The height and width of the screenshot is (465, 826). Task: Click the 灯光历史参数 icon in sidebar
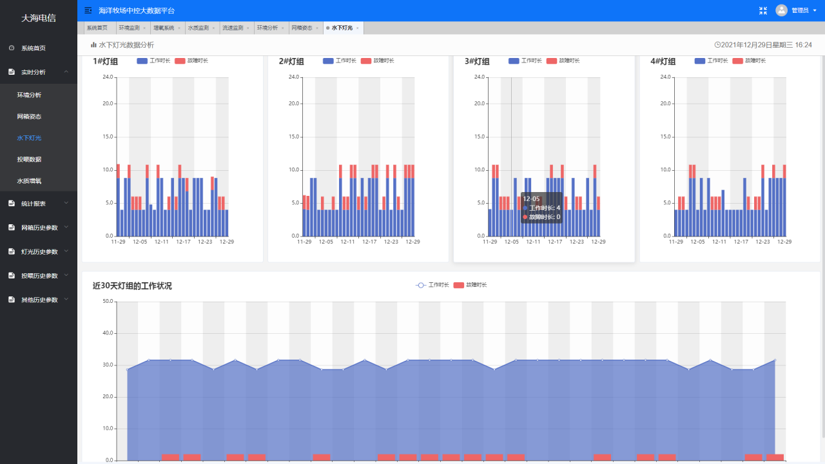click(x=12, y=251)
